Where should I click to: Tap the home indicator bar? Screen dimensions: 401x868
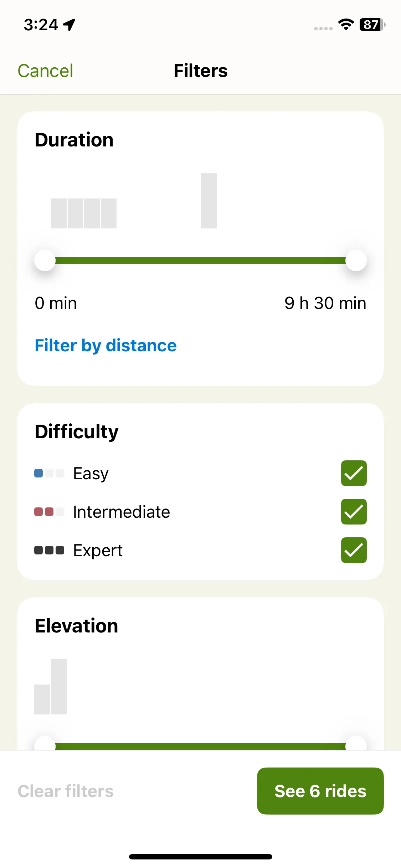coord(201,857)
